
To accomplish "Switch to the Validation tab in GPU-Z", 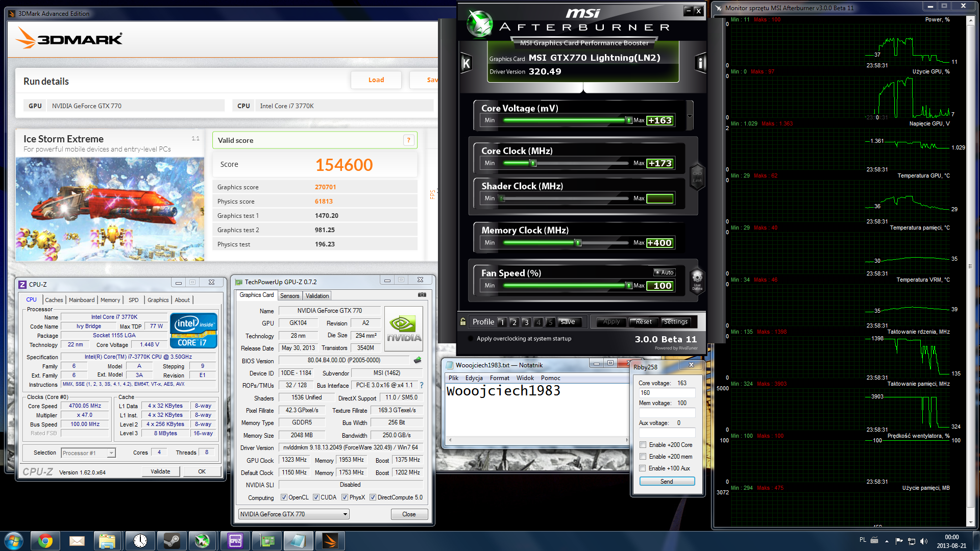I will pyautogui.click(x=317, y=296).
